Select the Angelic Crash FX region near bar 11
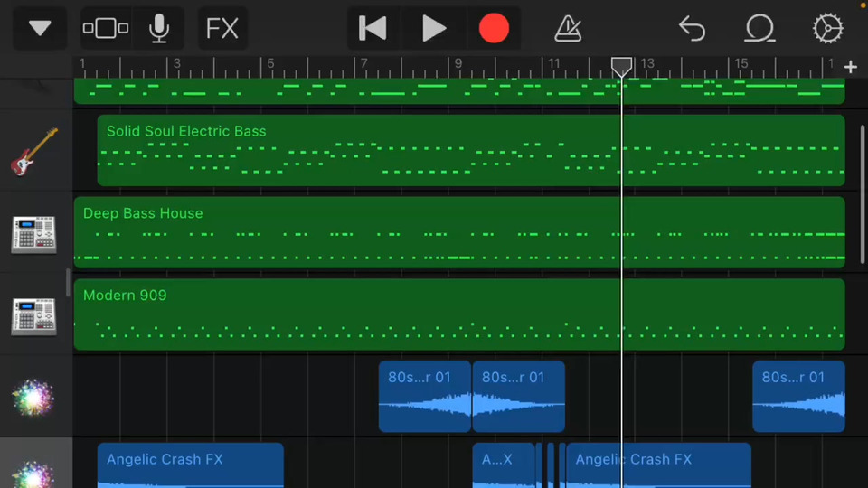The height and width of the screenshot is (488, 868). click(658, 465)
